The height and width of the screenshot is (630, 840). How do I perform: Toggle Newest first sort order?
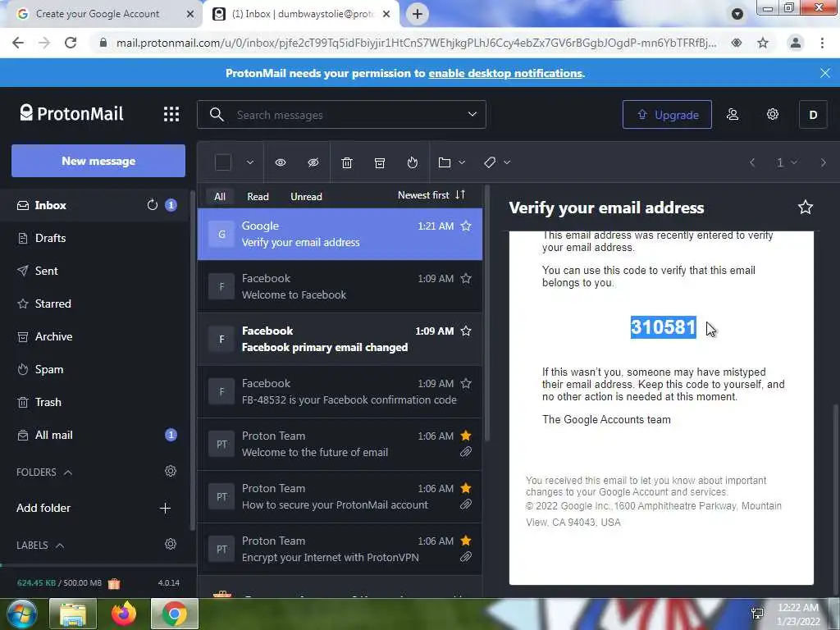(x=431, y=195)
